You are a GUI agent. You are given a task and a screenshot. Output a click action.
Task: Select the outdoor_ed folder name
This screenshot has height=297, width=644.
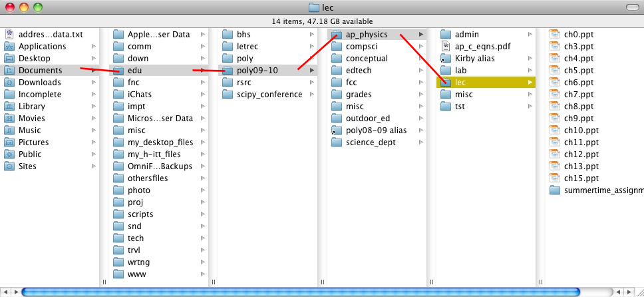pos(368,118)
